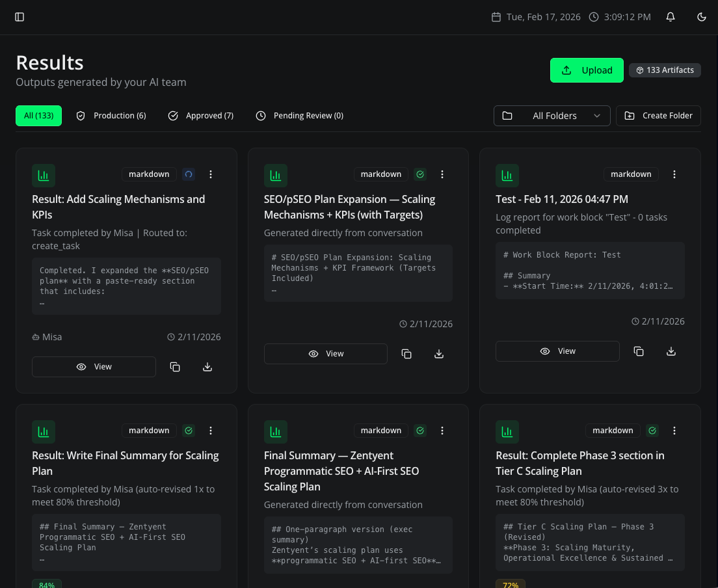The width and height of the screenshot is (718, 588).
Task: Expand the three-dot menu on the Test card
Action: (x=674, y=174)
